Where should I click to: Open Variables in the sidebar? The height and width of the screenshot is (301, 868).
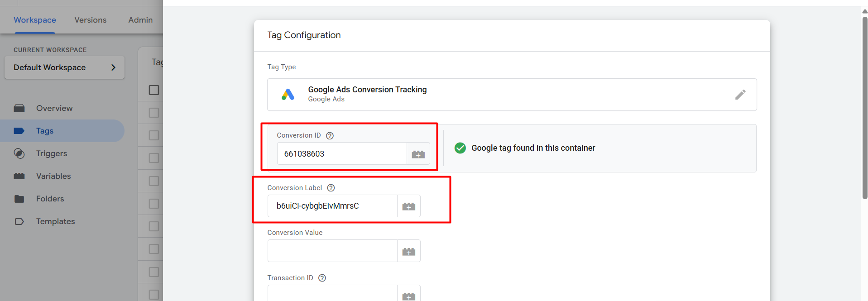coord(53,176)
